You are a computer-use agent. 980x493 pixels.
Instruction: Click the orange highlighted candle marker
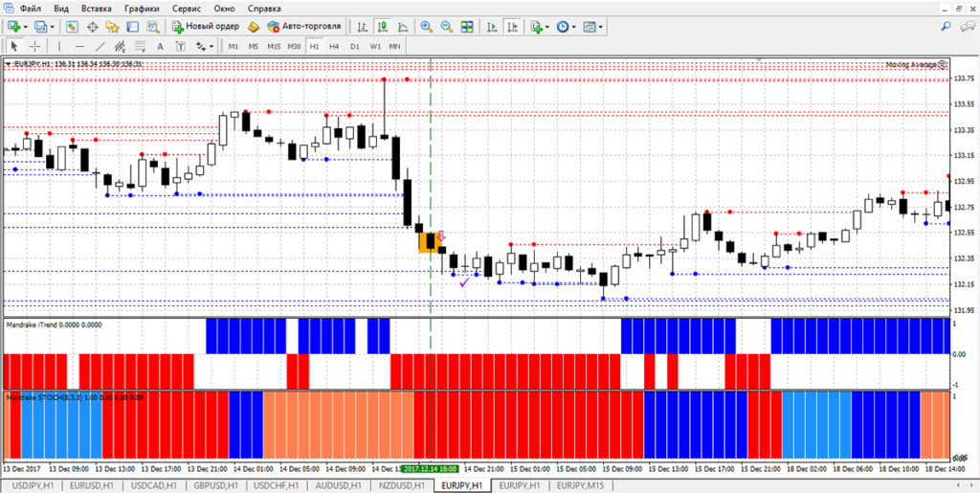pyautogui.click(x=428, y=242)
